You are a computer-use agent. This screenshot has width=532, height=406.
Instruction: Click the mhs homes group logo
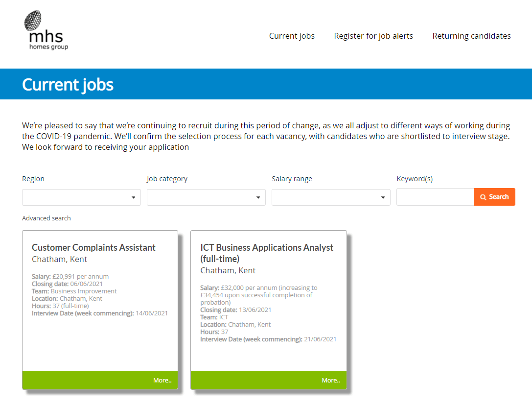coord(46,29)
